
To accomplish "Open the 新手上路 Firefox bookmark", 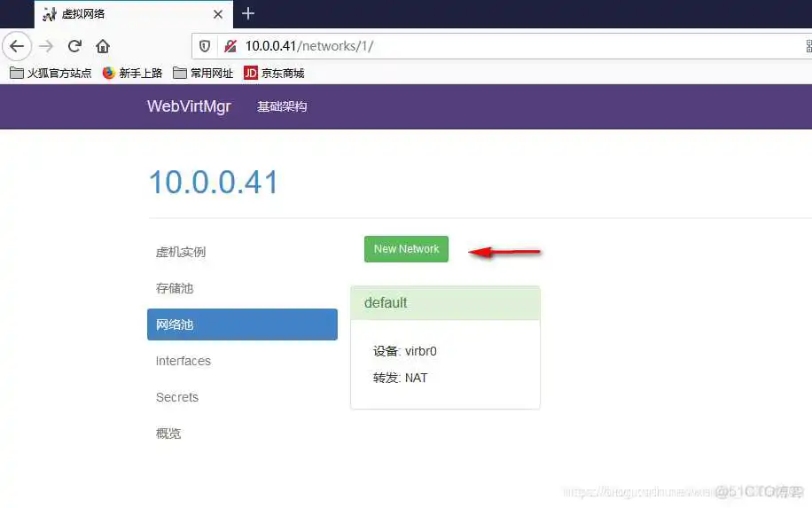I will [133, 73].
